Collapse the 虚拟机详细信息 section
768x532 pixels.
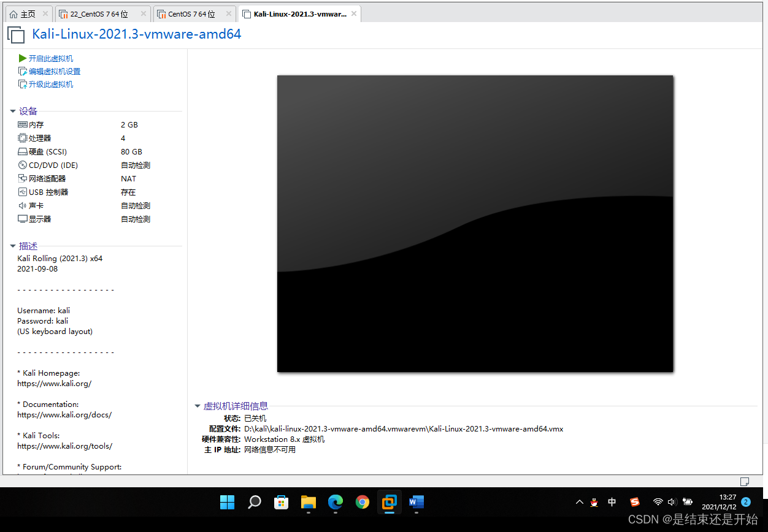198,406
